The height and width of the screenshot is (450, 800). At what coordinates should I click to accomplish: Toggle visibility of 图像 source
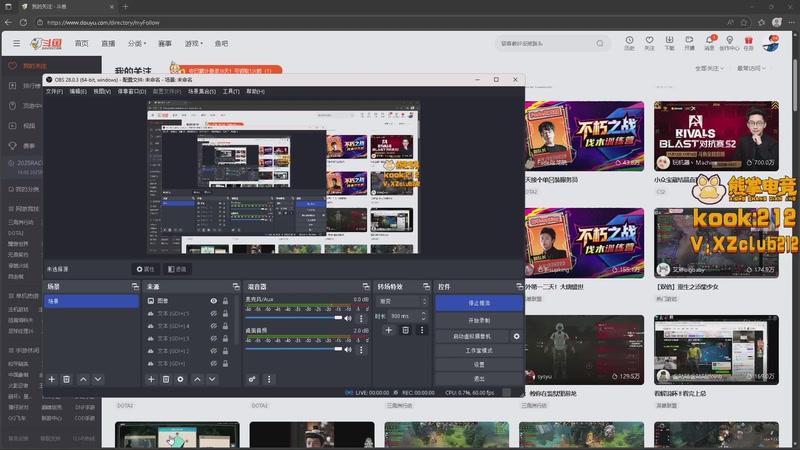tap(214, 301)
